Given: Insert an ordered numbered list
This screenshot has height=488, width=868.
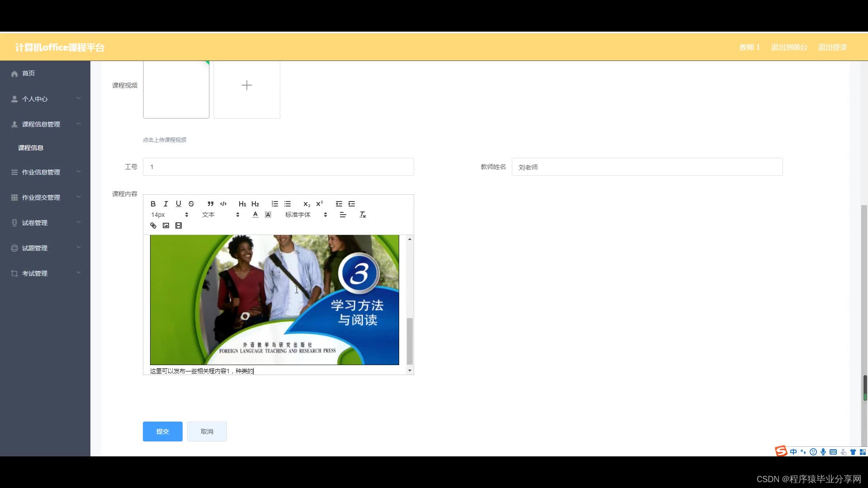Looking at the screenshot, I should 274,204.
